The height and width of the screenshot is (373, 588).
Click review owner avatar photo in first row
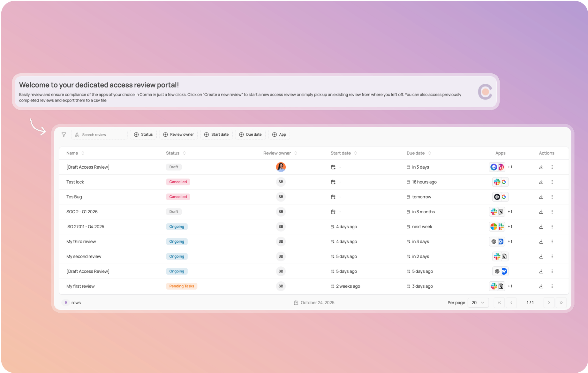[x=281, y=167]
